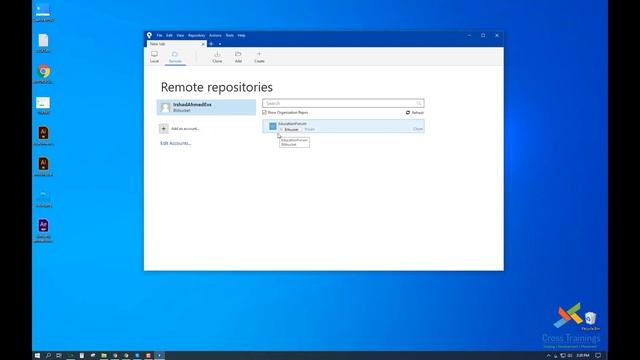The image size is (640, 360).
Task: Open the Recycle Bin desktop icon
Action: (590, 321)
